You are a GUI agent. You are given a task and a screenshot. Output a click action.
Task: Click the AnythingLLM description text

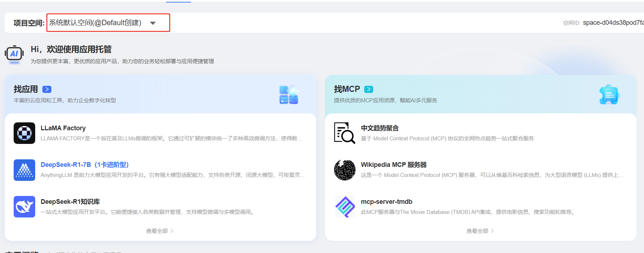pyautogui.click(x=173, y=175)
